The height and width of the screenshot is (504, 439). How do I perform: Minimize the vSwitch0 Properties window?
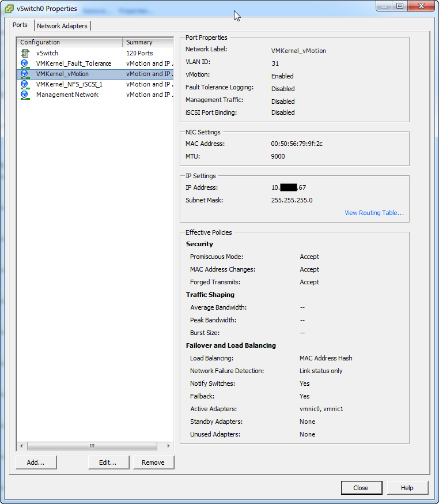click(x=384, y=6)
